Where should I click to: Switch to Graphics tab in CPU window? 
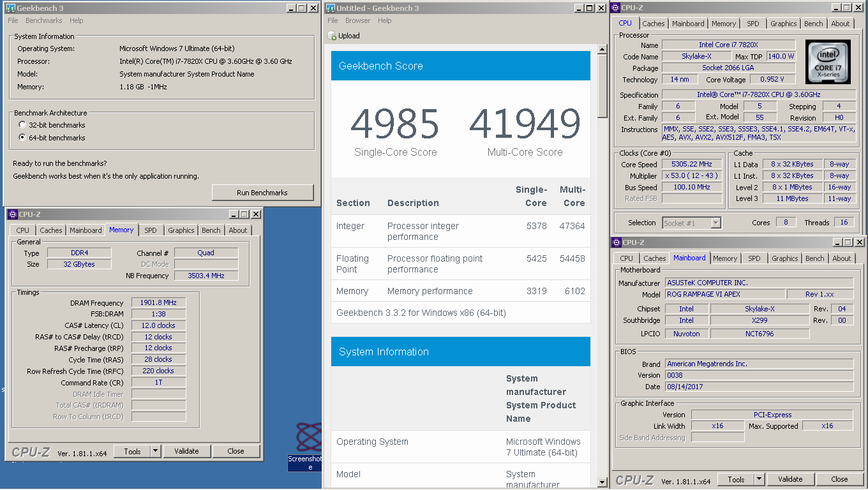click(784, 24)
